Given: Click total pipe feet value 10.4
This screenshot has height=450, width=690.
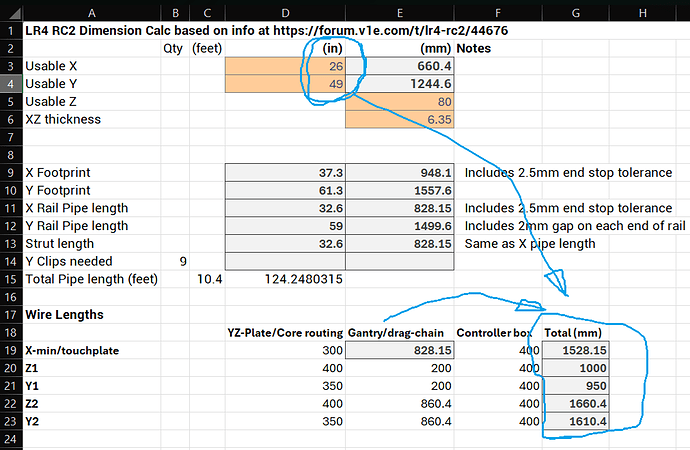Looking at the screenshot, I should click(209, 279).
